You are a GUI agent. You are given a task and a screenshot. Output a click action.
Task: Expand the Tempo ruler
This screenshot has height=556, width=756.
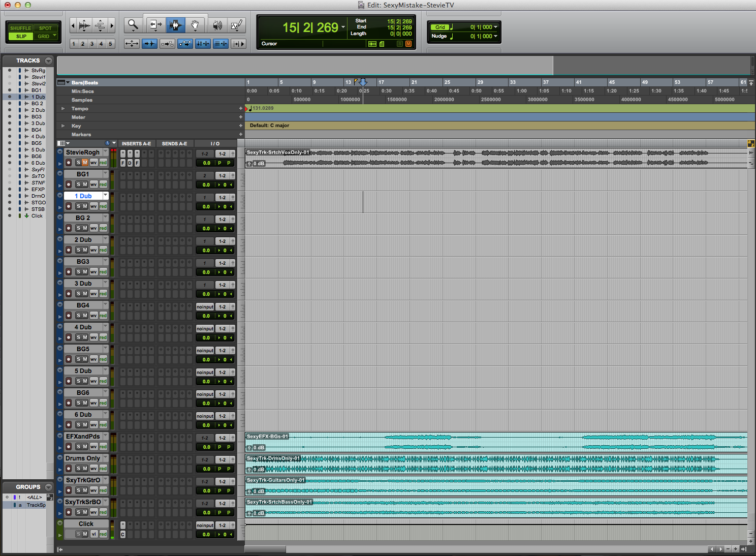(x=62, y=108)
